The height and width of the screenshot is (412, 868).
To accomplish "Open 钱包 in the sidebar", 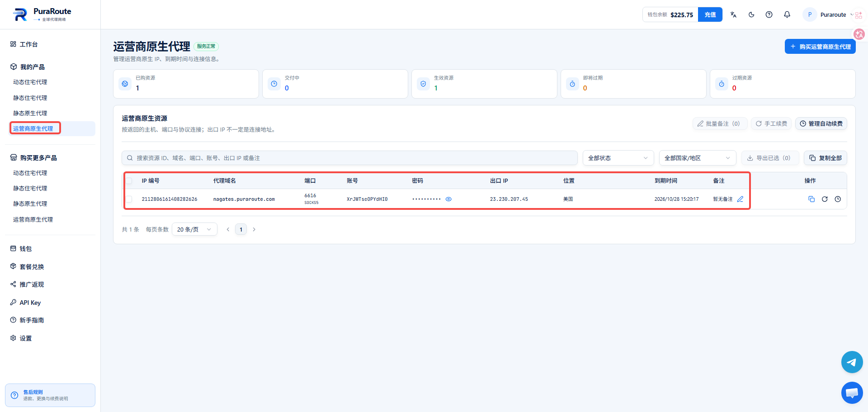I will click(x=25, y=249).
